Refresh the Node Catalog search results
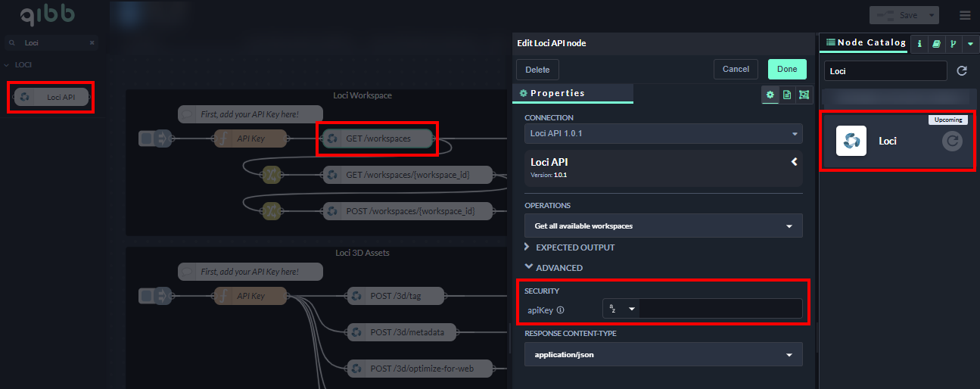 (962, 71)
